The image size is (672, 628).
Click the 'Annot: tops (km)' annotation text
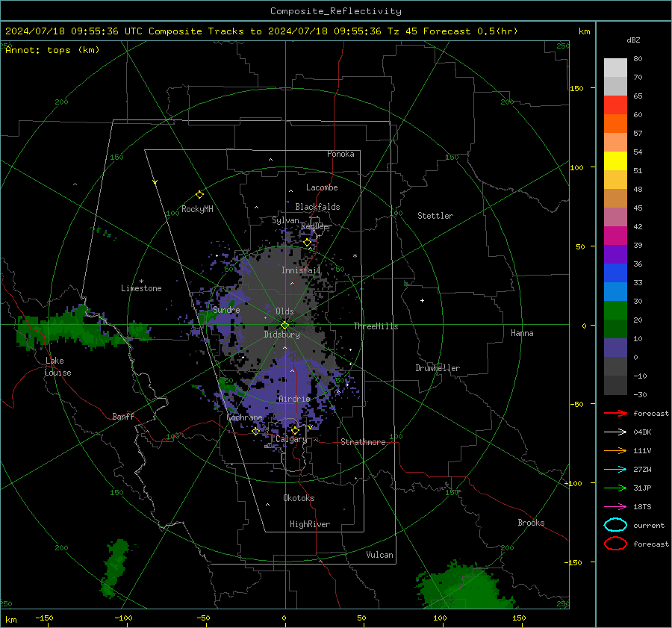pos(52,50)
